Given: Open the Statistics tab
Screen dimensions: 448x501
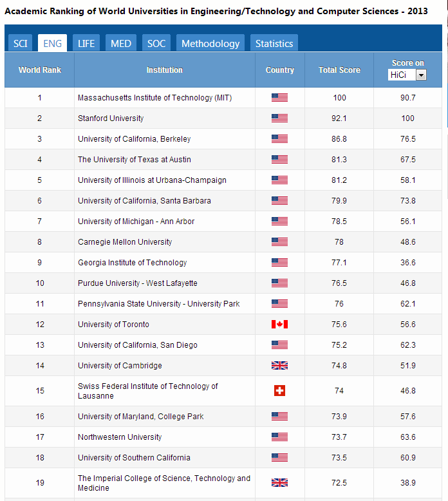Looking at the screenshot, I should point(274,43).
